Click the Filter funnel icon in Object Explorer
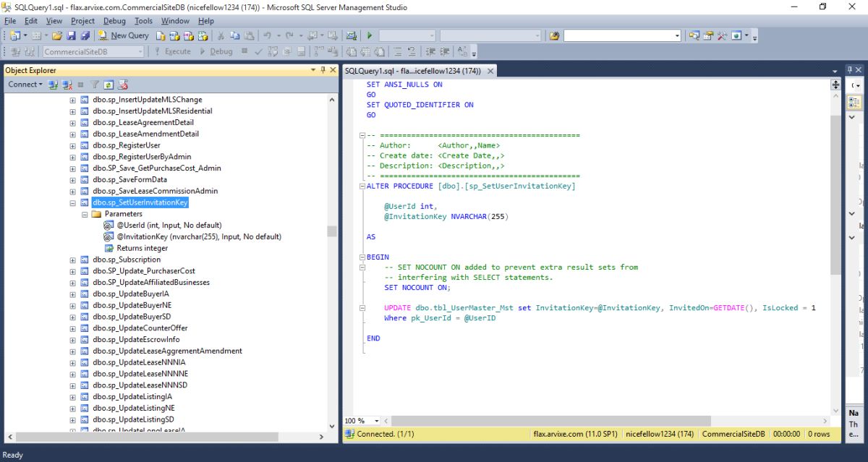Screen dimensions: 868x462 [x=94, y=85]
